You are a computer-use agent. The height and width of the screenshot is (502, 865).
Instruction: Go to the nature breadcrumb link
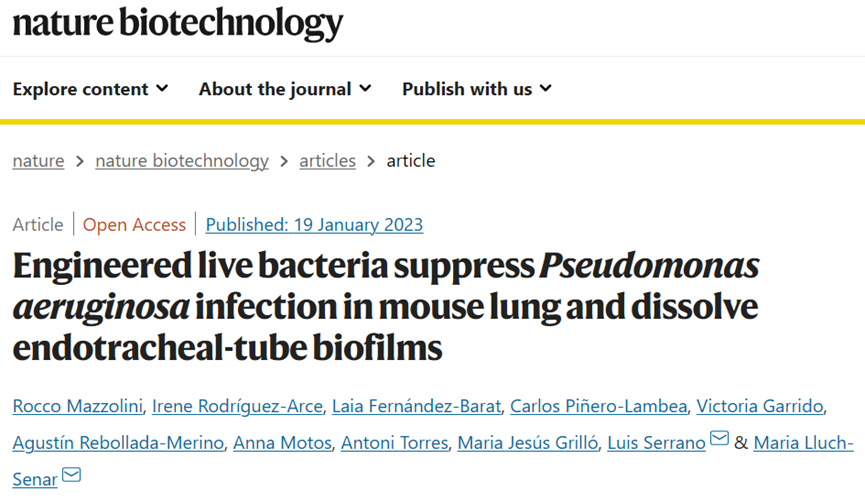39,161
